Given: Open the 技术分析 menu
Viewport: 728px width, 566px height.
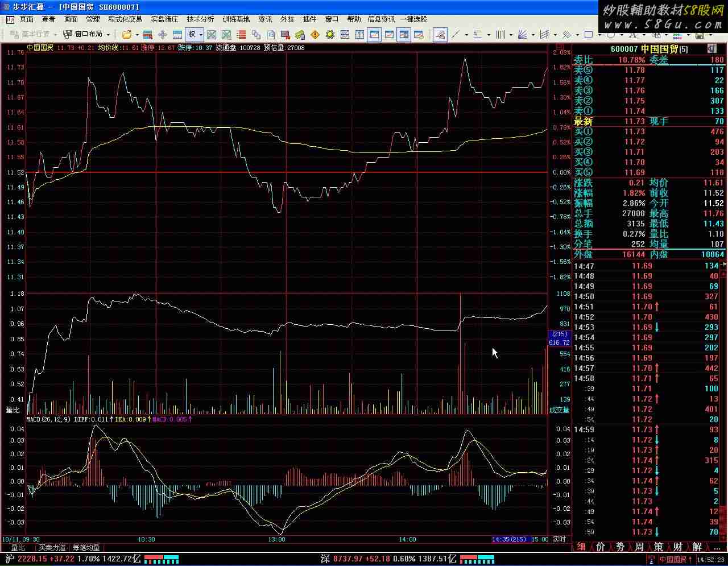Looking at the screenshot, I should click(x=200, y=19).
